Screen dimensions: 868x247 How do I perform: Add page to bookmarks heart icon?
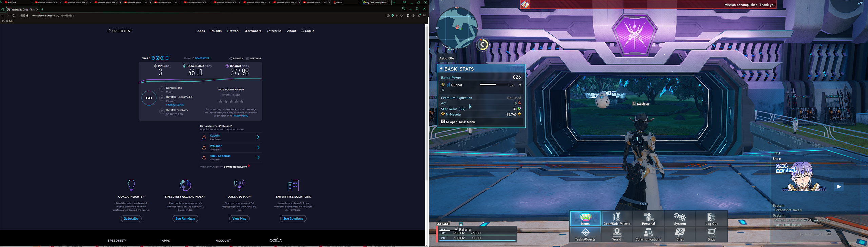point(402,15)
